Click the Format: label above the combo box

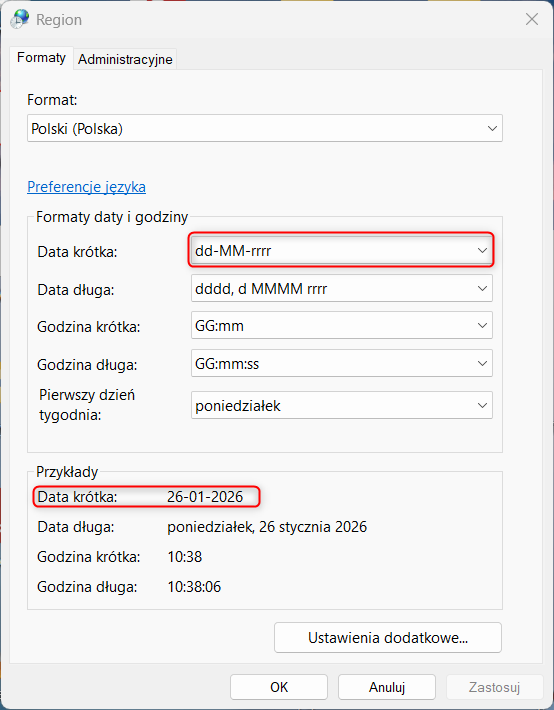(x=52, y=100)
